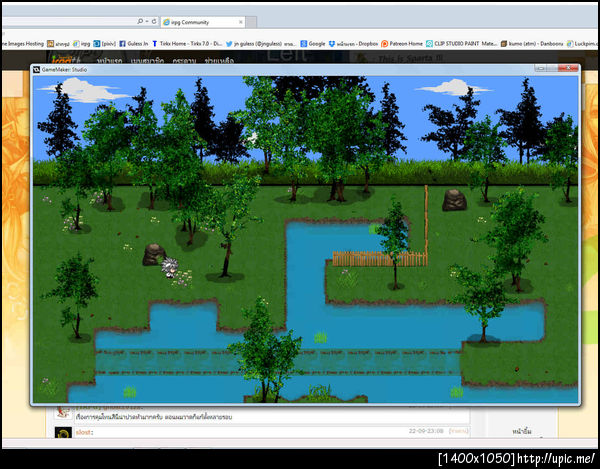
Task: Click the Google icon on bookmarks bar
Action: (x=303, y=44)
